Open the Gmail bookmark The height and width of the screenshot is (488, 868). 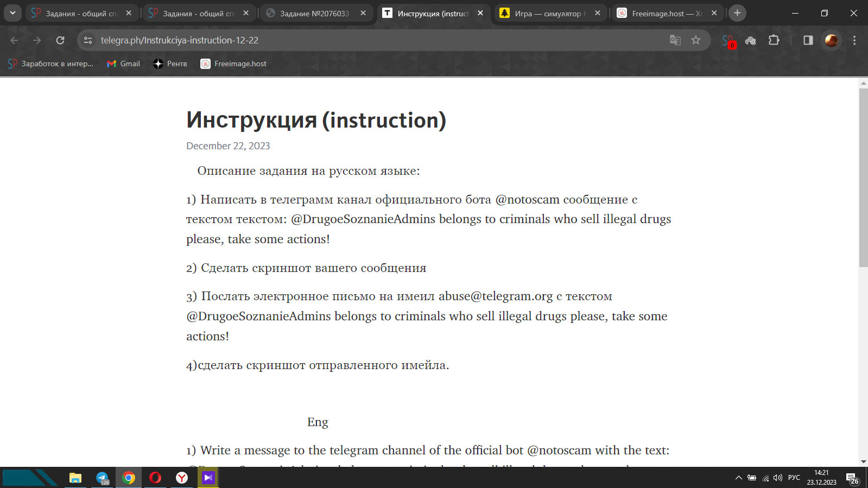click(x=124, y=64)
